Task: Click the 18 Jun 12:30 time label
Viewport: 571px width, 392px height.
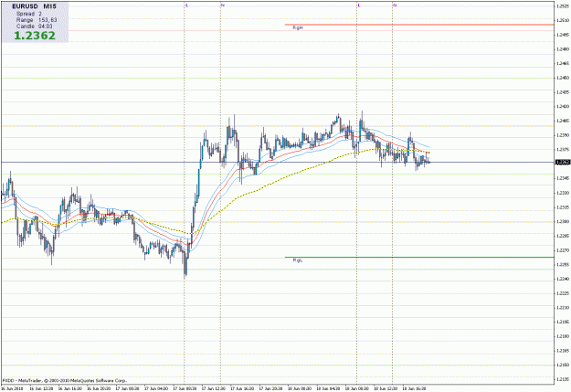Action: point(385,388)
